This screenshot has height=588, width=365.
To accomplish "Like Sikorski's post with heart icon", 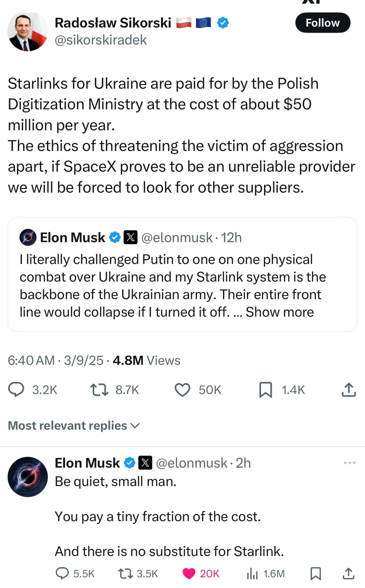I will [x=183, y=390].
